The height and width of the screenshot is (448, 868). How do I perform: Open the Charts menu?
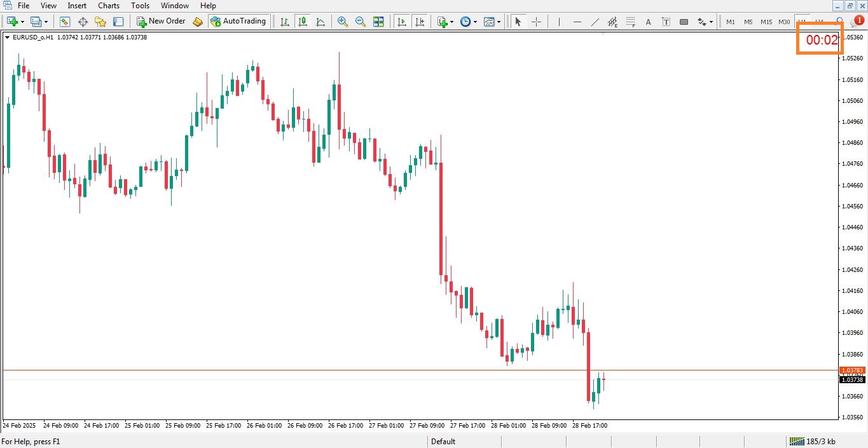coord(109,6)
